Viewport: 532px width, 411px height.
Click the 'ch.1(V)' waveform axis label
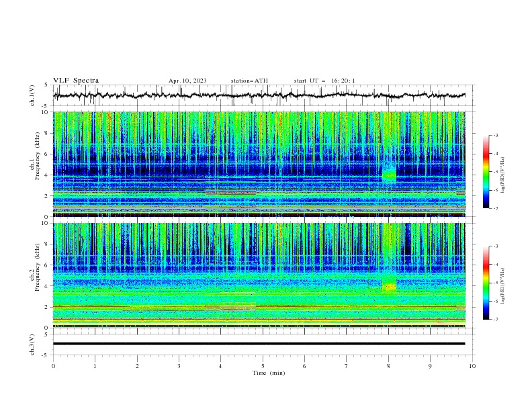click(x=32, y=95)
